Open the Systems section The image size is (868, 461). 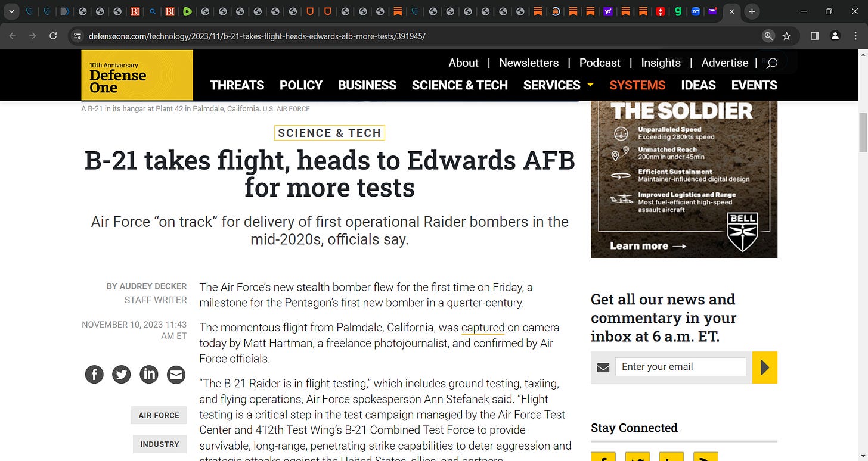pos(637,85)
